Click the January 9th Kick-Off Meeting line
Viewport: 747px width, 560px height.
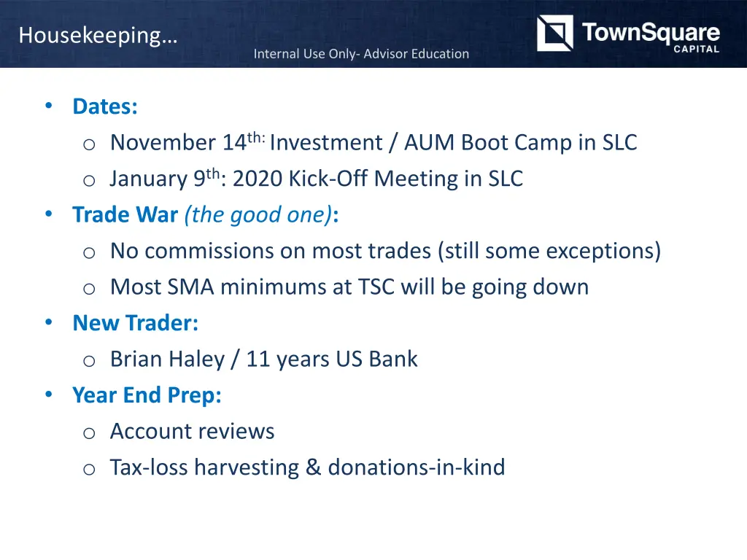[x=317, y=178]
